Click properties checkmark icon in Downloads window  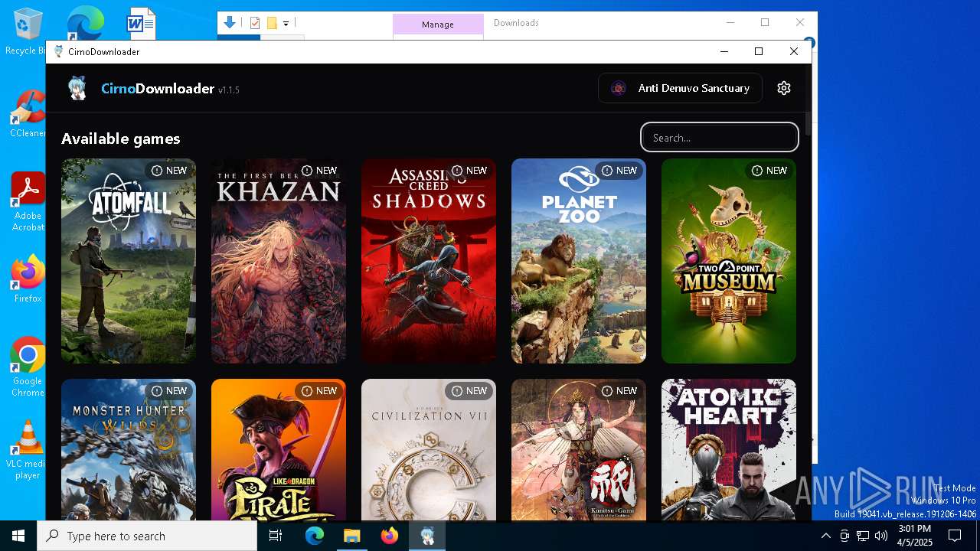[255, 24]
